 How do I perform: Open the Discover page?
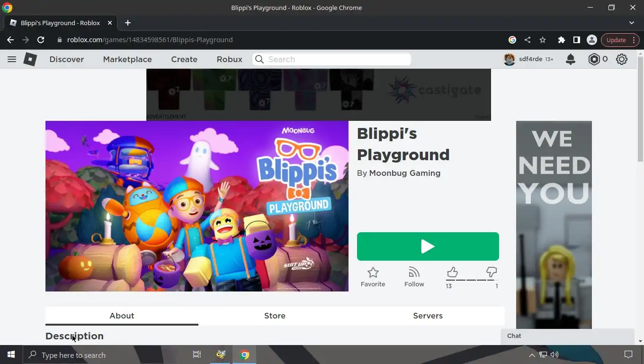(x=67, y=59)
